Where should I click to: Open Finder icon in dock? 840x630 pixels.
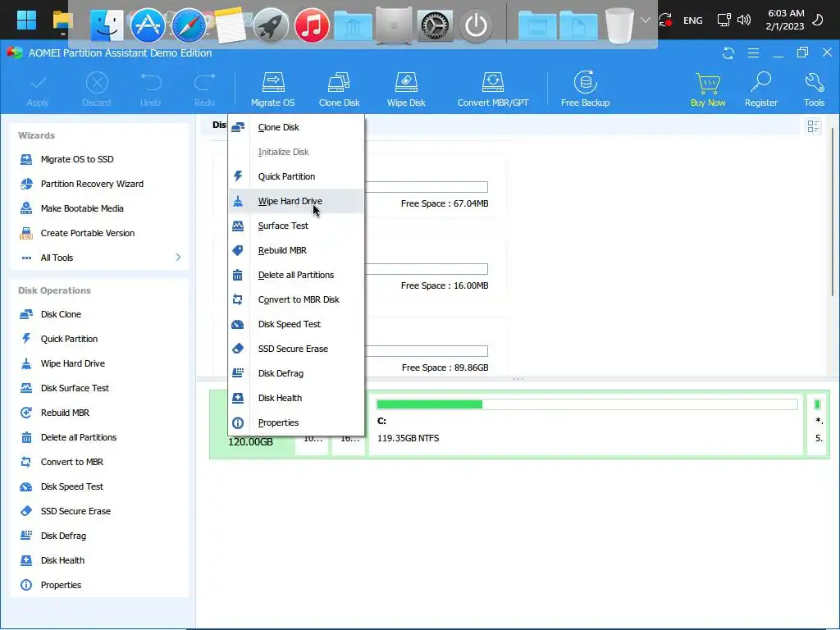point(107,25)
